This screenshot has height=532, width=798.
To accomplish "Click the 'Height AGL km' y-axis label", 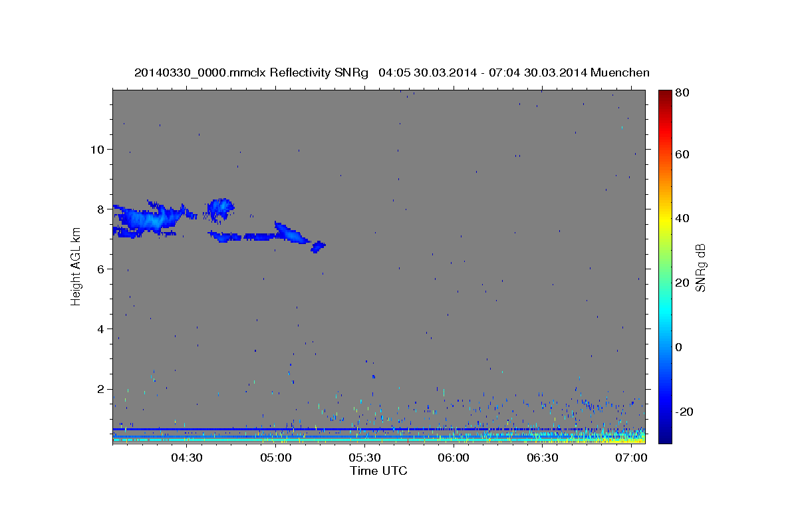I will 76,267.
